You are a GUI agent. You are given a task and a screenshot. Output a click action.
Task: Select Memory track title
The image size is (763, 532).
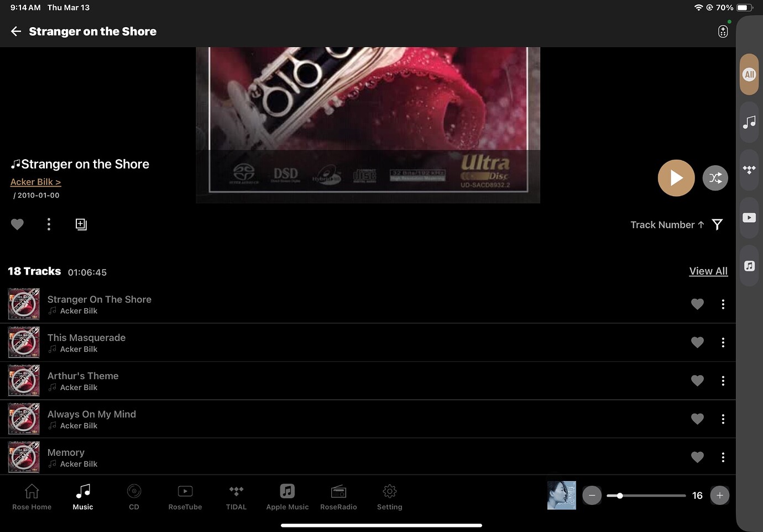[x=66, y=452]
